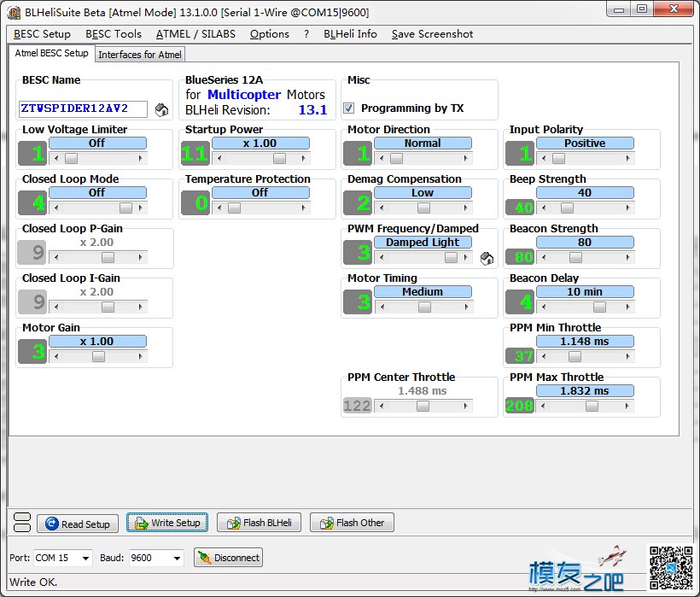Click Motor Timing slider thumb
The image size is (700, 597).
[424, 307]
